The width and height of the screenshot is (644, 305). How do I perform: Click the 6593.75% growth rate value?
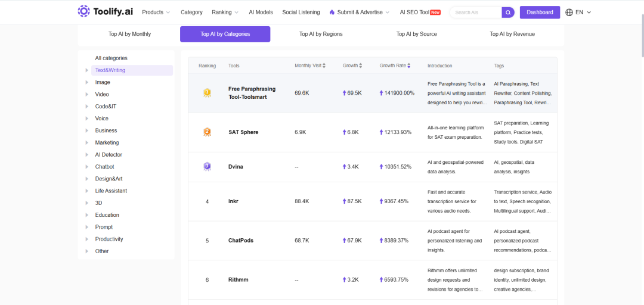coord(397,279)
